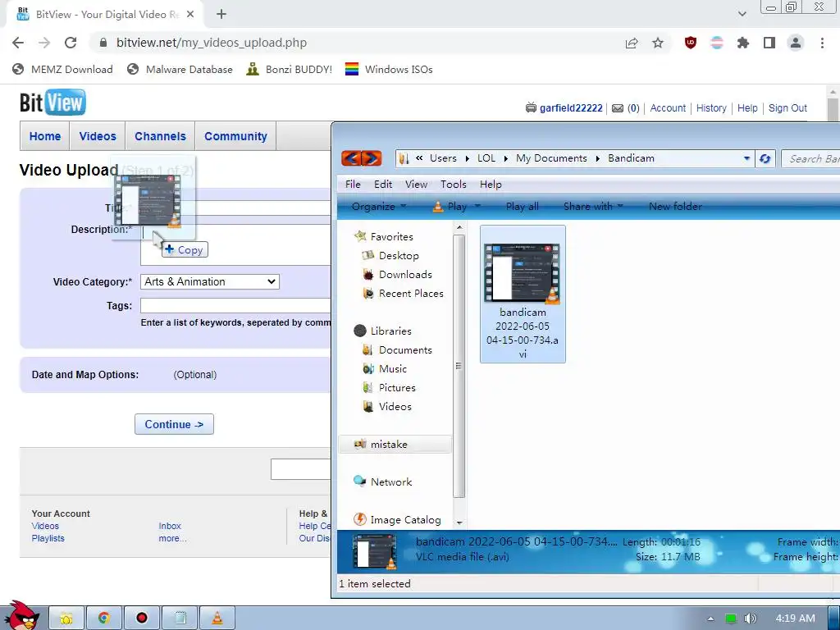Click My Documents in the breadcrumb path
Viewport: 840px width, 630px height.
(x=551, y=158)
